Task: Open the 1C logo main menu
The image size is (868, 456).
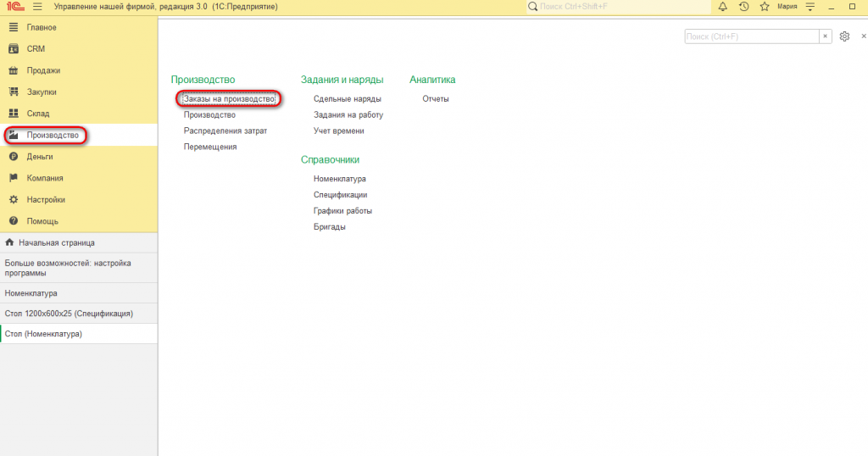Action: click(x=15, y=7)
